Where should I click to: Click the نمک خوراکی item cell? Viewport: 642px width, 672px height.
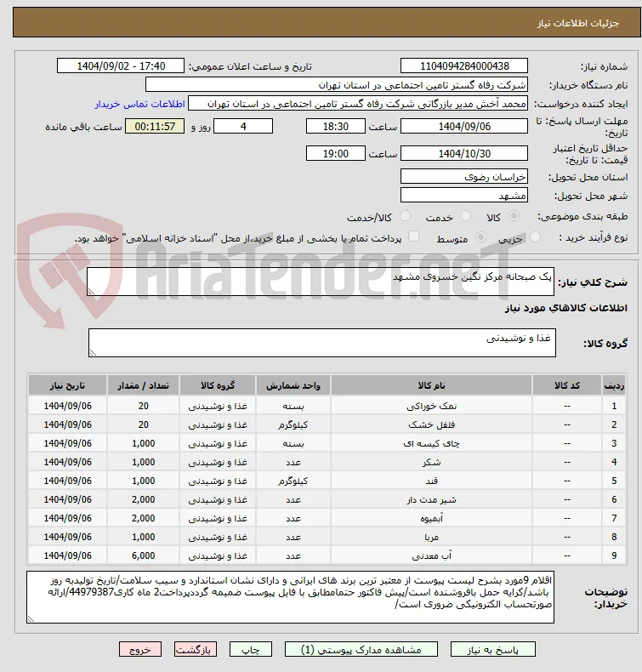point(431,406)
